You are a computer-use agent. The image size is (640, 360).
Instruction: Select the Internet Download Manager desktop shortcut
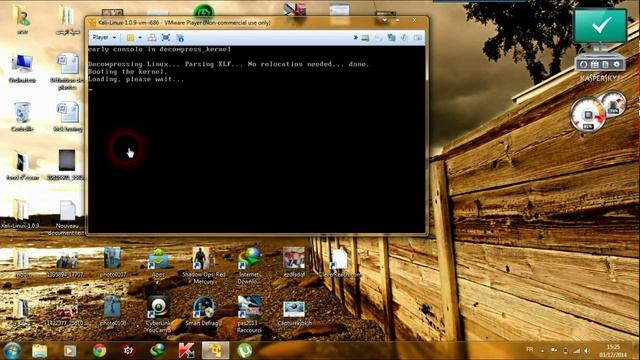[x=249, y=265]
